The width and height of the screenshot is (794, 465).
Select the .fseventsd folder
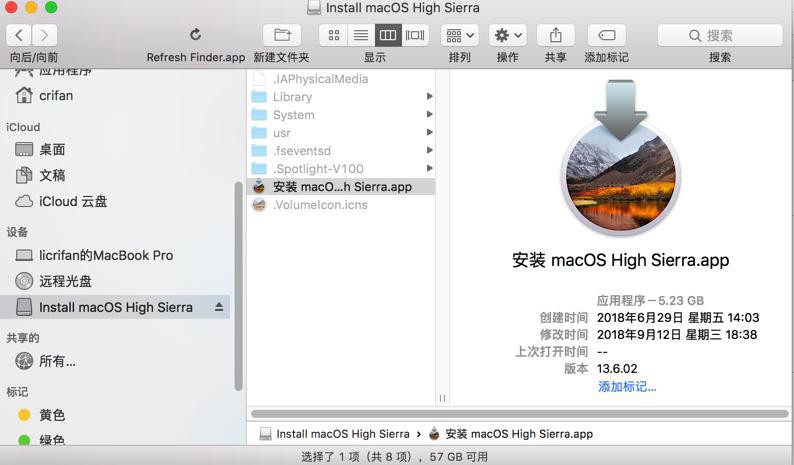(341, 150)
